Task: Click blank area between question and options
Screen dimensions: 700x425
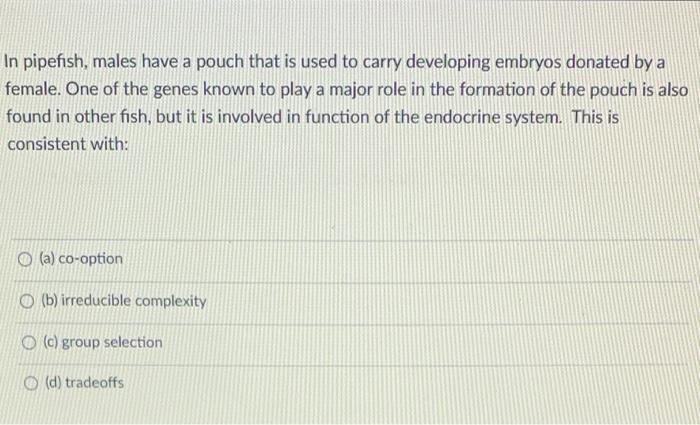Action: [x=350, y=196]
